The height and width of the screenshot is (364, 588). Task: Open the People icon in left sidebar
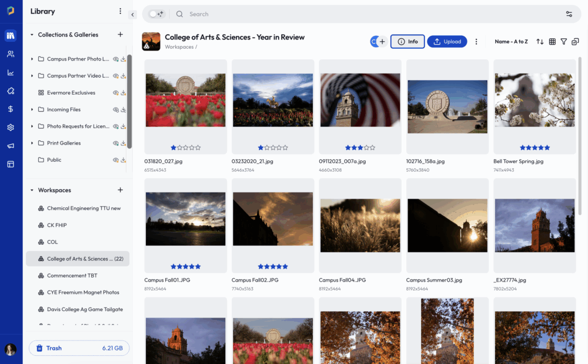pyautogui.click(x=11, y=54)
